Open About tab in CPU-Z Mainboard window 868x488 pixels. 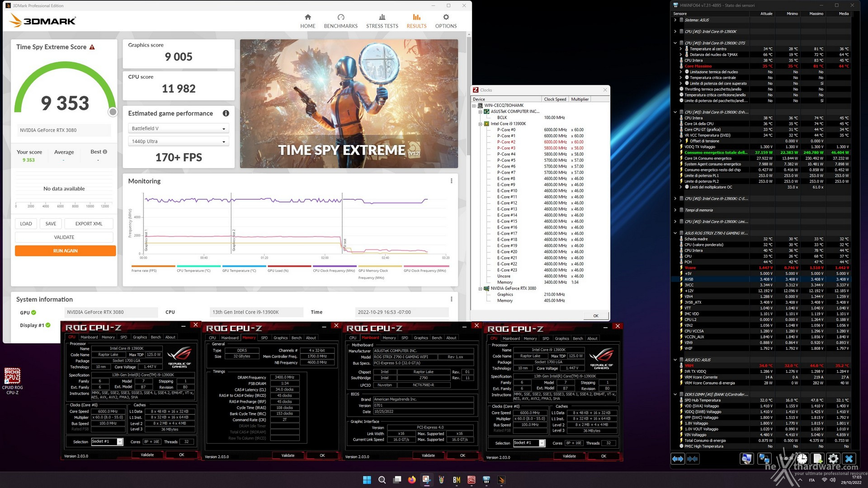point(451,338)
